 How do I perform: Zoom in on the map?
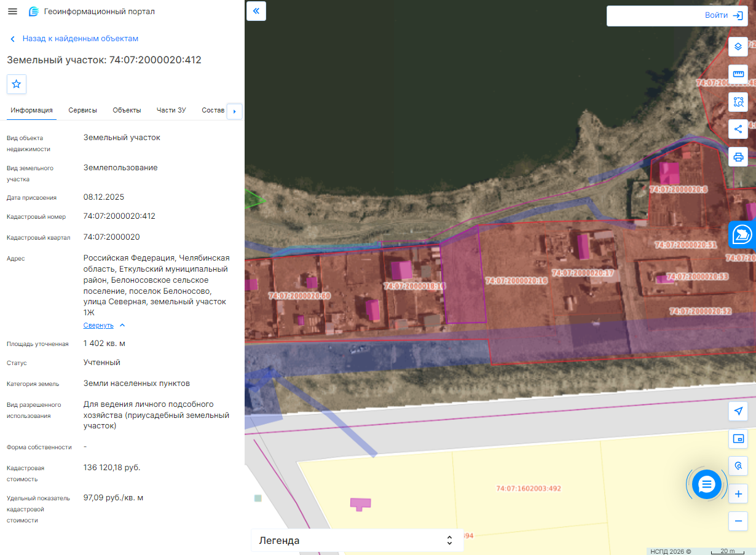pos(738,494)
